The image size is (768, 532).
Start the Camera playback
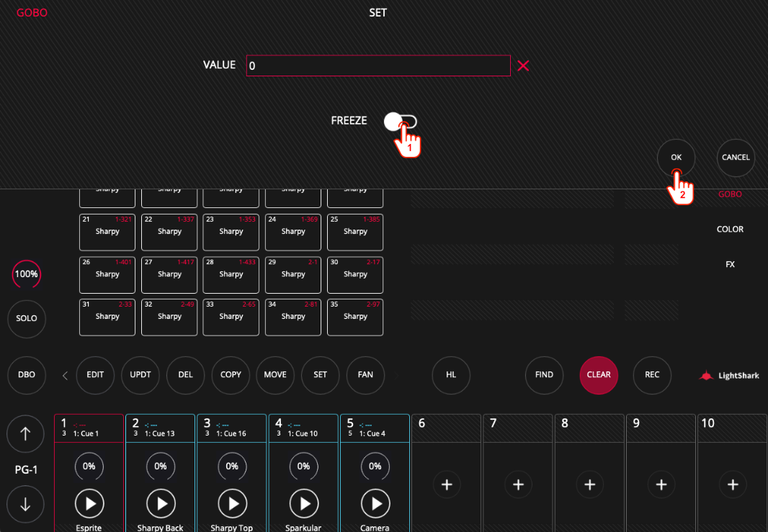(375, 503)
